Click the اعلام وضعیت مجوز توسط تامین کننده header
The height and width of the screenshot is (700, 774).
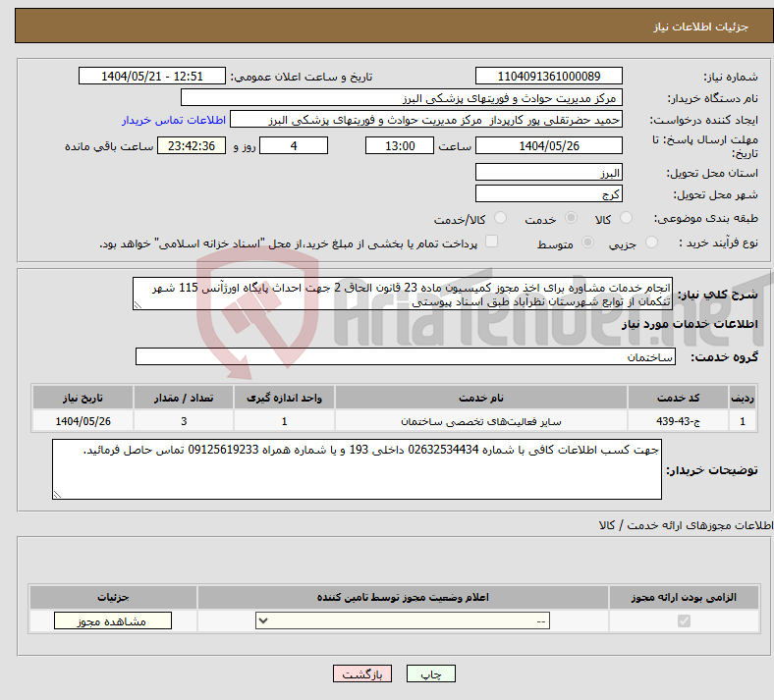click(403, 597)
